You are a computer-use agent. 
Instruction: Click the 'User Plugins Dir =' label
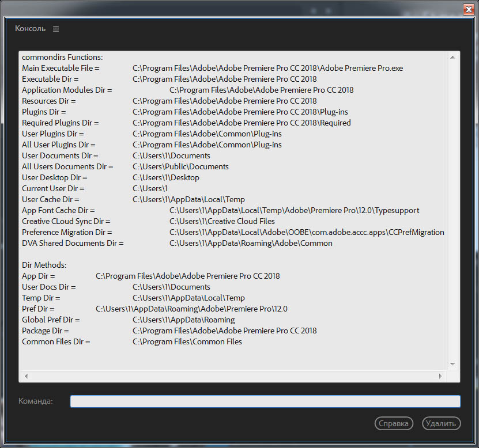coord(52,134)
